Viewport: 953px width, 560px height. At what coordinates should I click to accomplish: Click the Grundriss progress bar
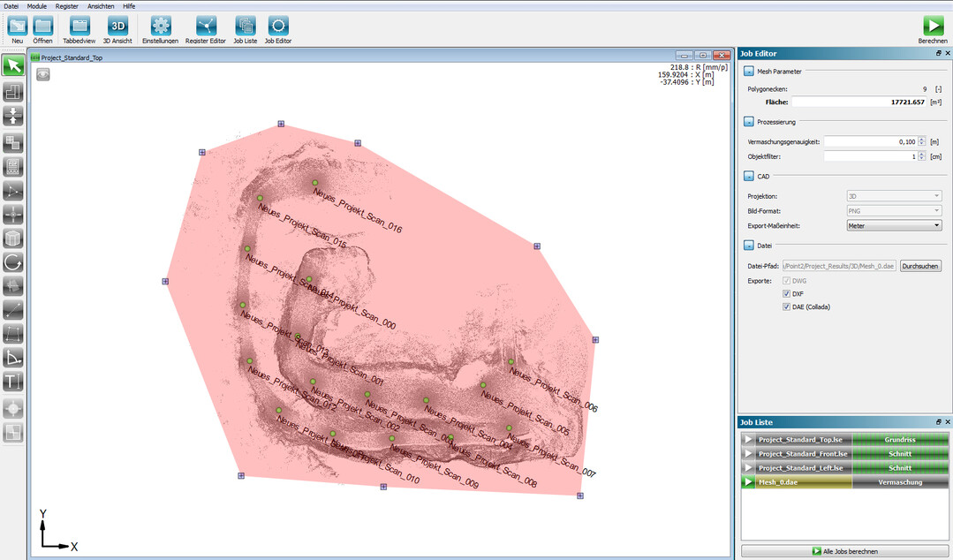pos(900,440)
